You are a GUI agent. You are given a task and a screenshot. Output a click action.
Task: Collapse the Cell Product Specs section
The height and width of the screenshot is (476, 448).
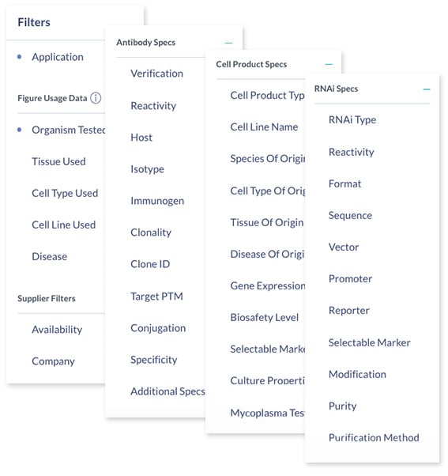click(329, 64)
